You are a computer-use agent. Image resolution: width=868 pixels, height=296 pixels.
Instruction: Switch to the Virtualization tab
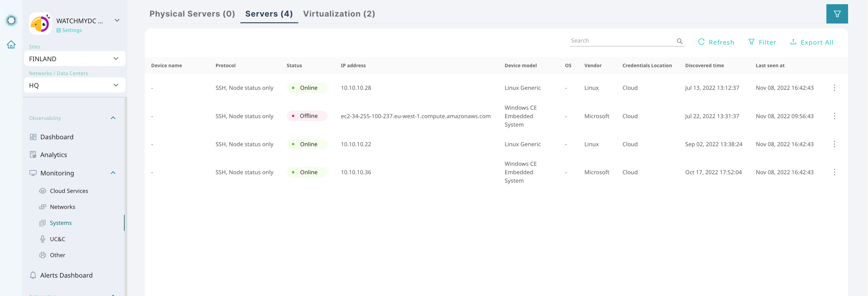click(339, 14)
